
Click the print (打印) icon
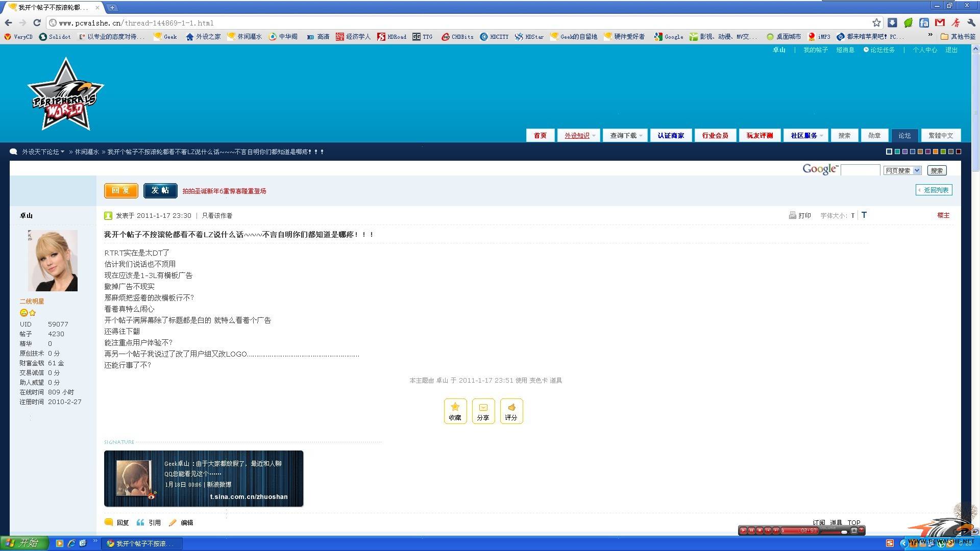(793, 215)
